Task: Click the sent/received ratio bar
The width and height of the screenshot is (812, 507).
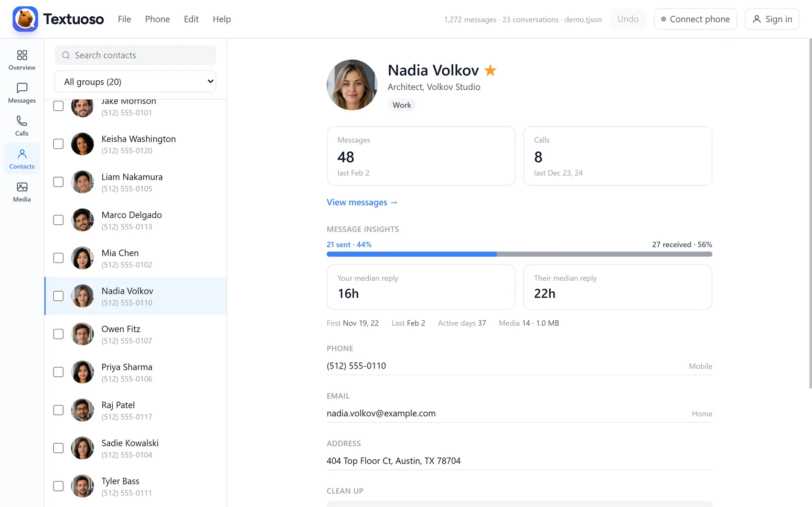Action: pyautogui.click(x=519, y=254)
